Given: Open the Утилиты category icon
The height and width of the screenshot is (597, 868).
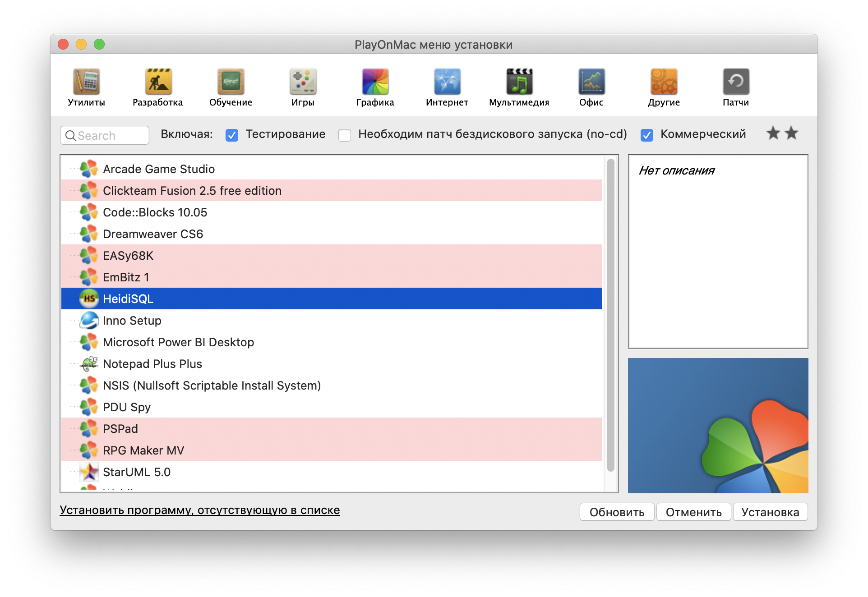Looking at the screenshot, I should [x=86, y=82].
